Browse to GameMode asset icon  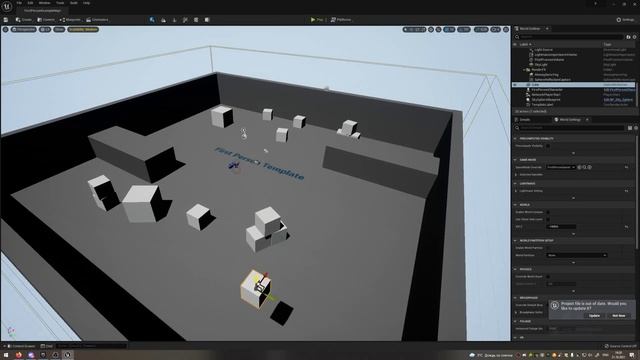click(584, 167)
